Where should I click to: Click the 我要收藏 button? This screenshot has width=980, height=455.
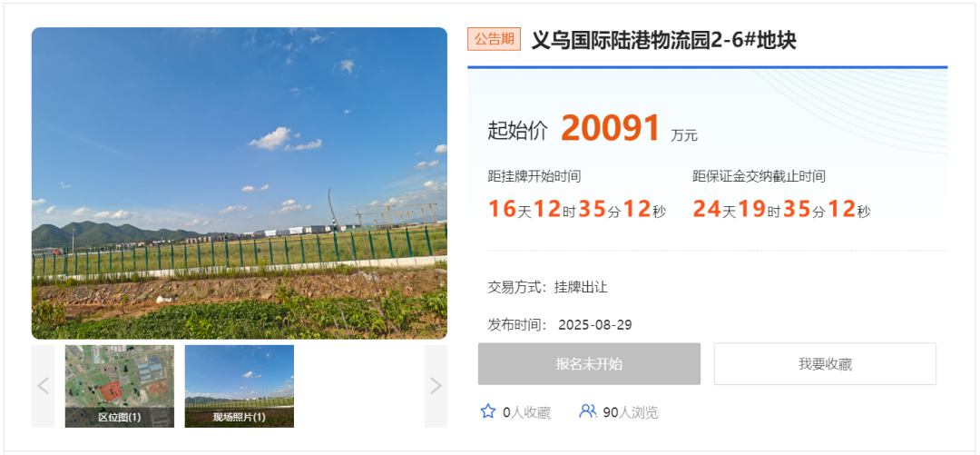pyautogui.click(x=825, y=363)
